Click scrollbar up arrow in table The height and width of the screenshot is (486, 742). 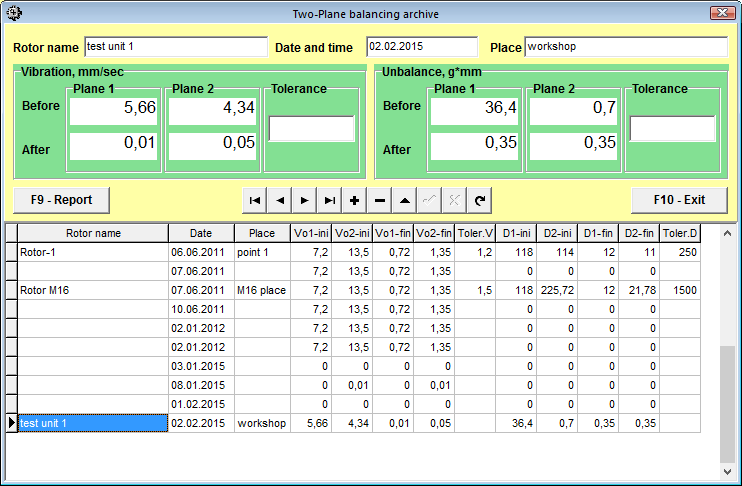pyautogui.click(x=727, y=233)
